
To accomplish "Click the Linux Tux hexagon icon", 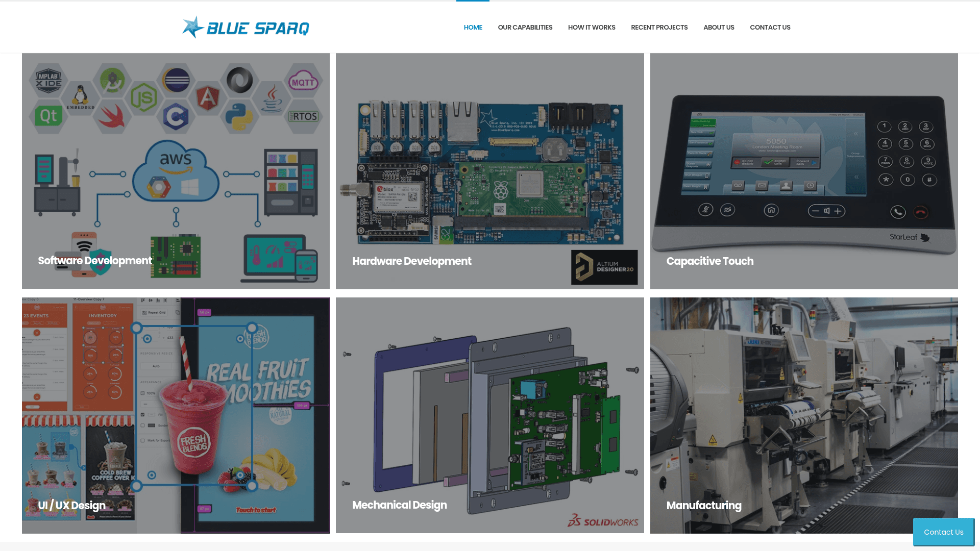I will [80, 94].
